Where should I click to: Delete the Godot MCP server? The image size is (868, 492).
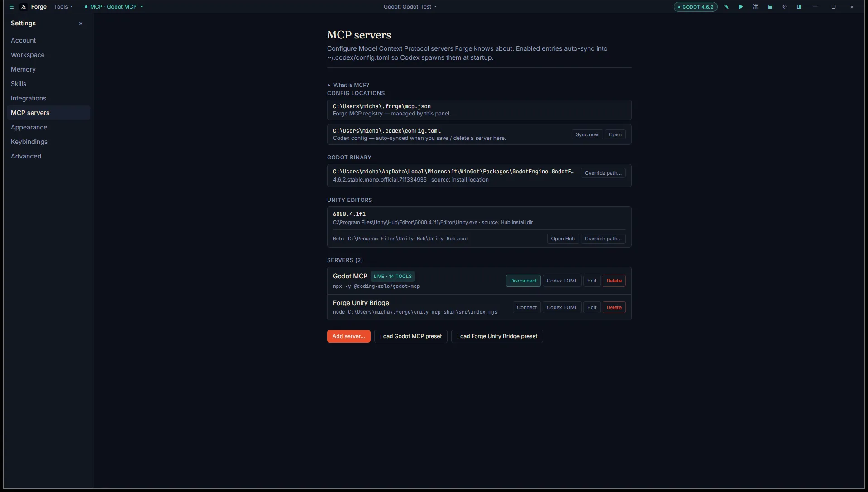[x=614, y=281]
